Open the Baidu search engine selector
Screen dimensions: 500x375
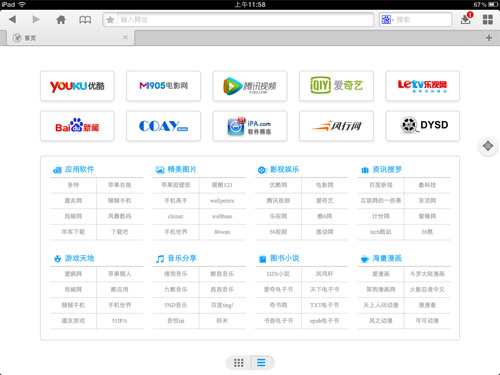click(387, 20)
